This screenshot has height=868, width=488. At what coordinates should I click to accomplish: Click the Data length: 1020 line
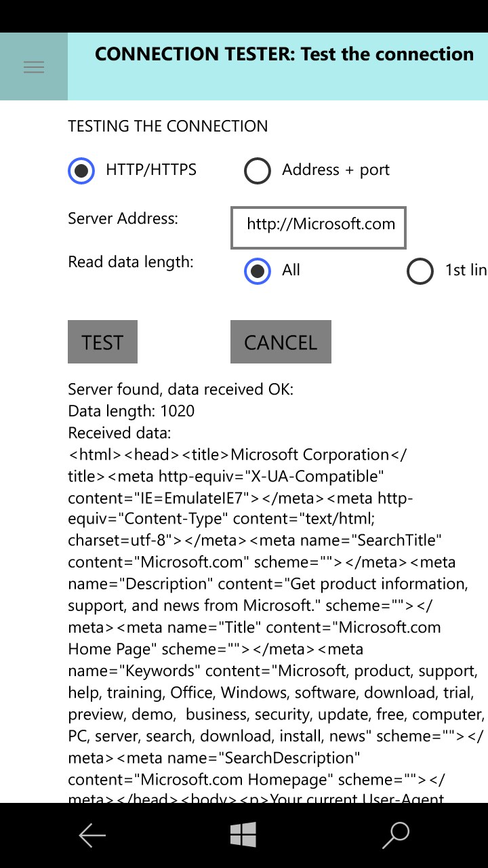click(x=131, y=411)
